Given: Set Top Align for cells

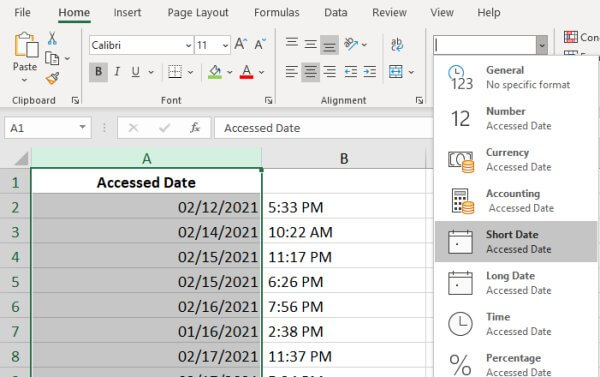Looking at the screenshot, I should pos(292,42).
